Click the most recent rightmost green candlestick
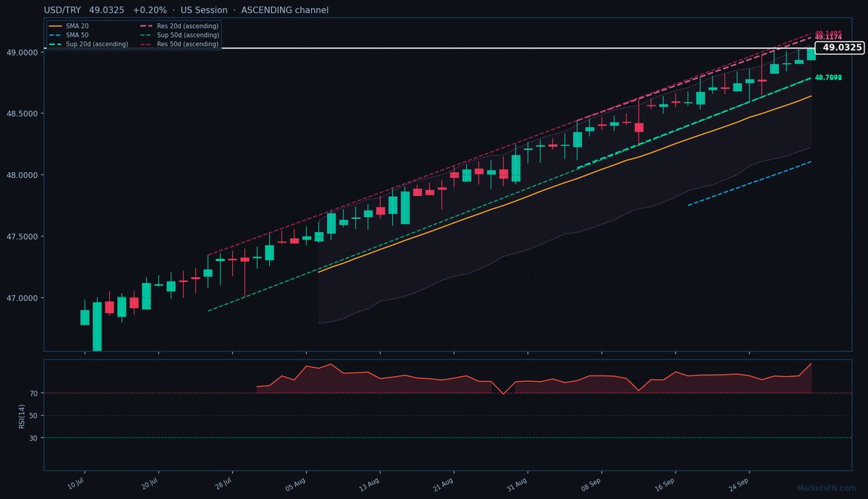Screen dimensions: 868x499 coord(811,54)
